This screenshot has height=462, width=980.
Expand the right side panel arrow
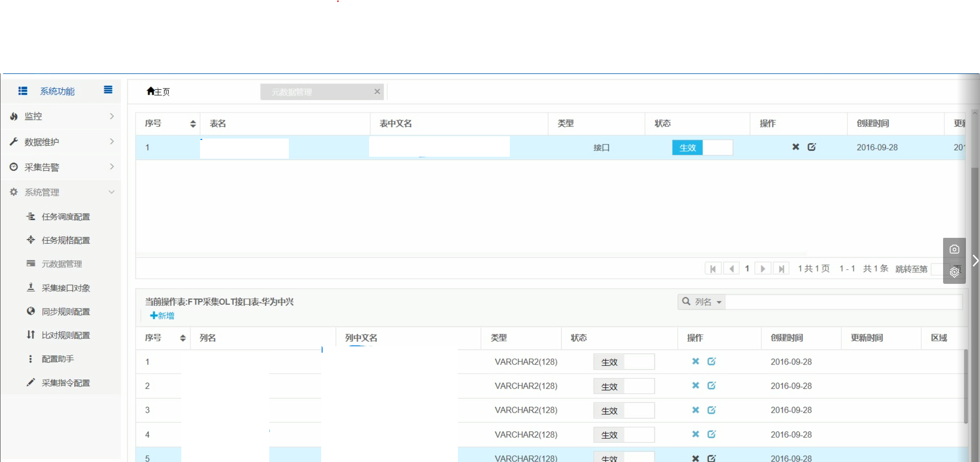pyautogui.click(x=975, y=261)
